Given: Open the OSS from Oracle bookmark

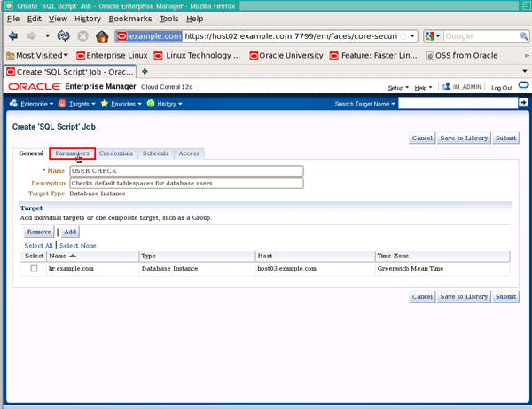Looking at the screenshot, I should [x=462, y=55].
